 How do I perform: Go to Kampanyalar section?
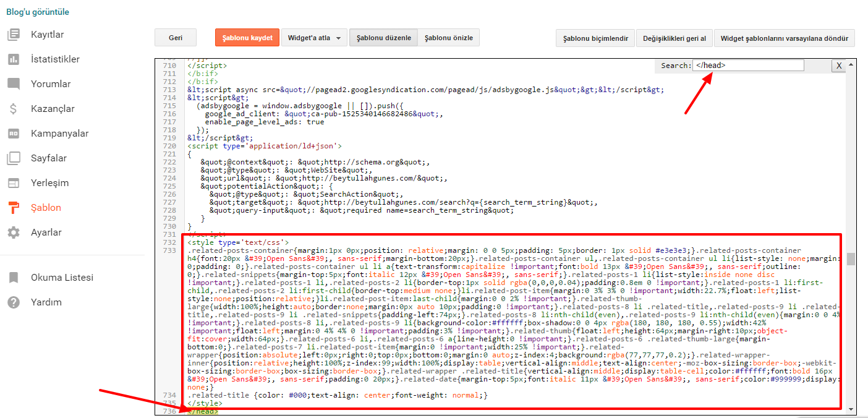point(60,134)
